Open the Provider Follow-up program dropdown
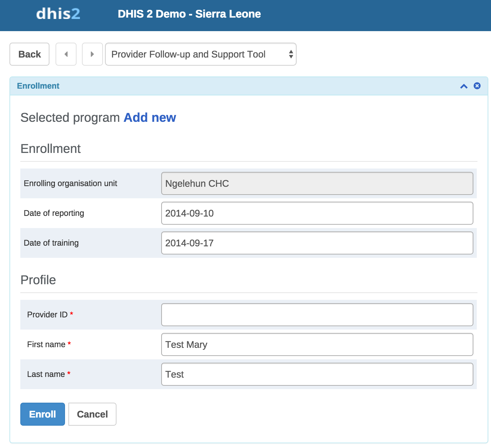This screenshot has width=491, height=448. click(x=200, y=54)
